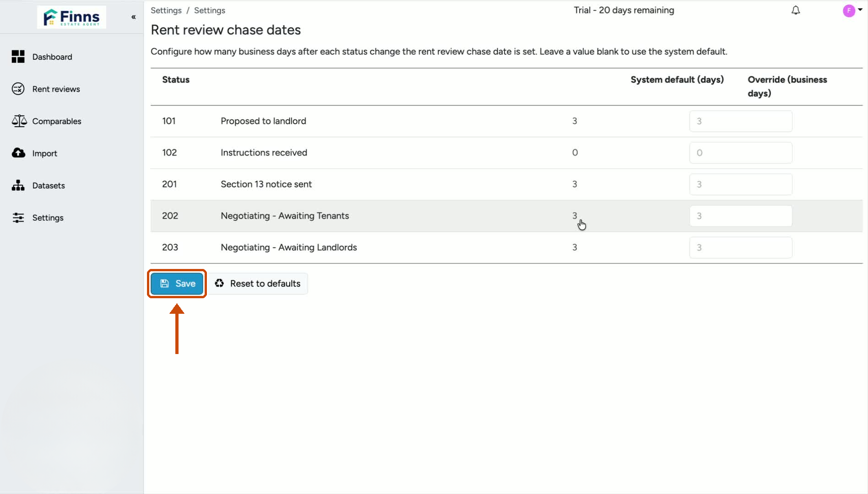Click the Settings sliders icon
The width and height of the screenshot is (868, 494).
coord(18,218)
